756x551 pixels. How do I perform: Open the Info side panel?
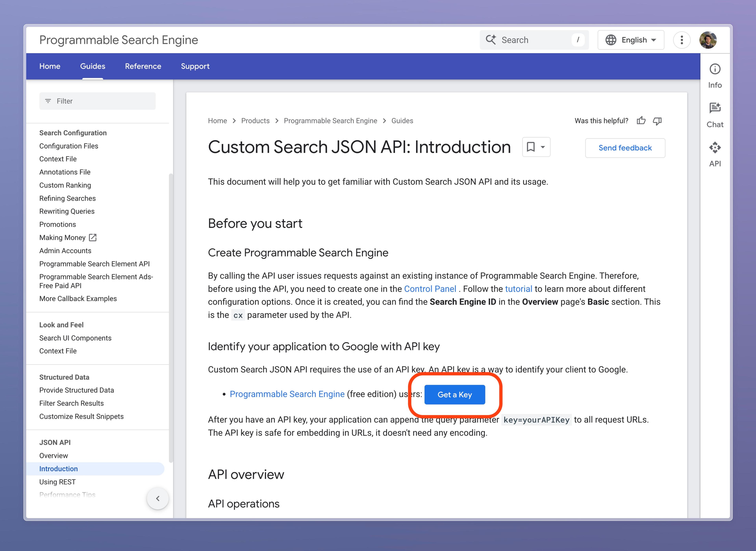tap(715, 76)
